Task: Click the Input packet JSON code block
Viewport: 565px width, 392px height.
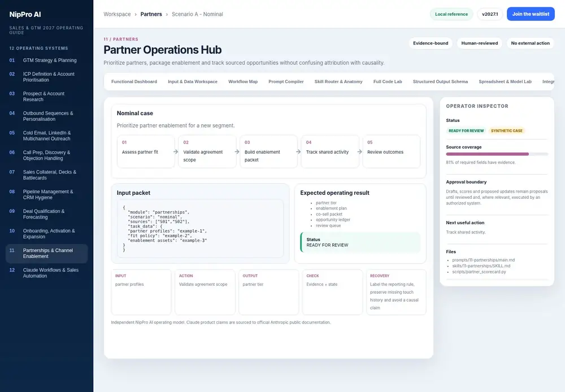Action: pos(200,229)
